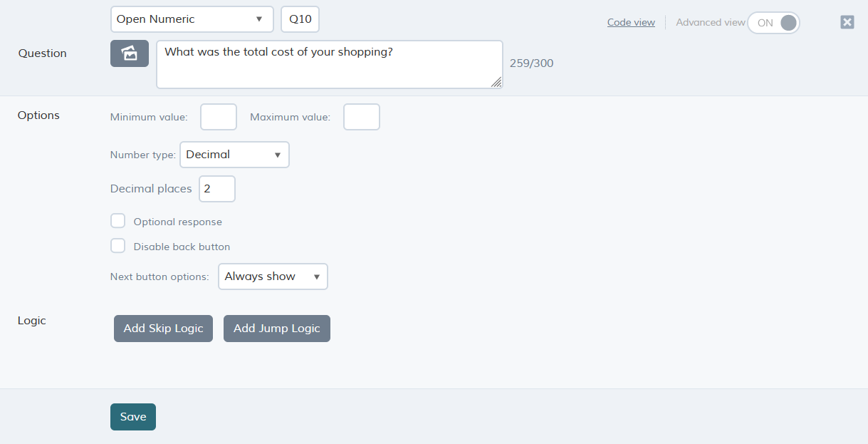
Task: Click the textarea resize grip handle
Action: point(496,82)
